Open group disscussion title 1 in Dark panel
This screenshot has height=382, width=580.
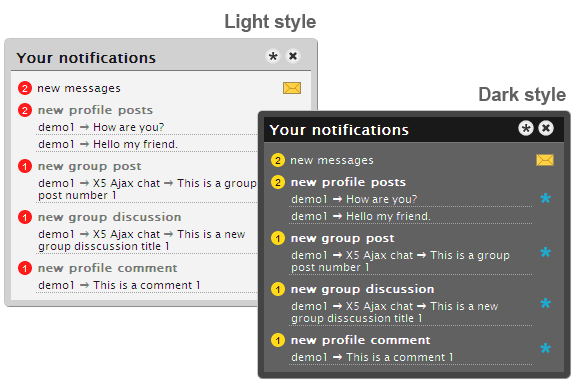click(x=395, y=312)
